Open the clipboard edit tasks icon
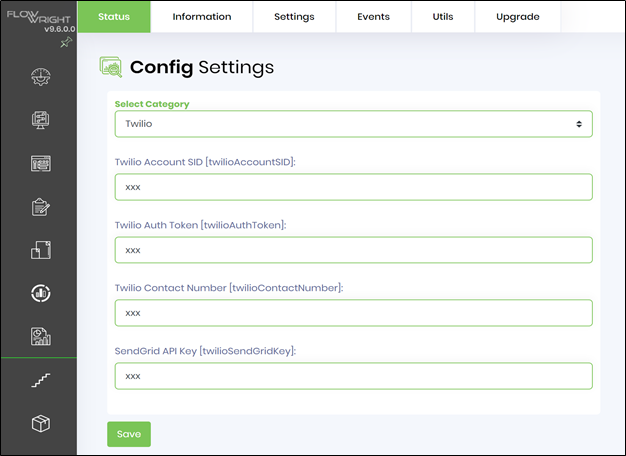Screen dimensions: 626x456 coord(41,207)
